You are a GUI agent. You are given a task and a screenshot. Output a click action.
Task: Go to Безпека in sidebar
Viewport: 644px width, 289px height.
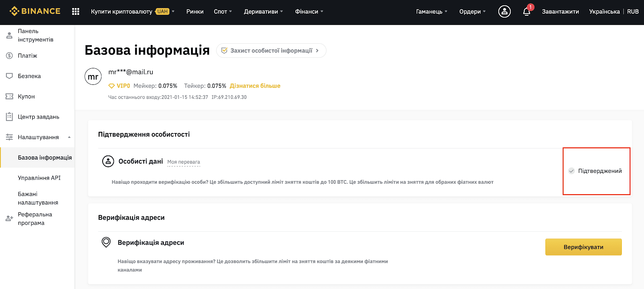[x=29, y=76]
